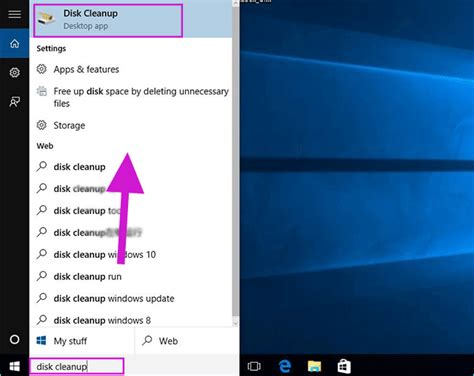Select web suggestion disk cleanup run
The image size is (474, 376).
pyautogui.click(x=132, y=276)
